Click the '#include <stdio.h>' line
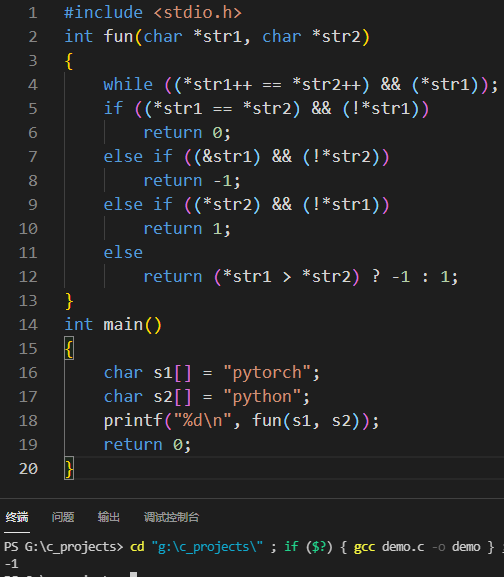The height and width of the screenshot is (577, 504). click(153, 13)
